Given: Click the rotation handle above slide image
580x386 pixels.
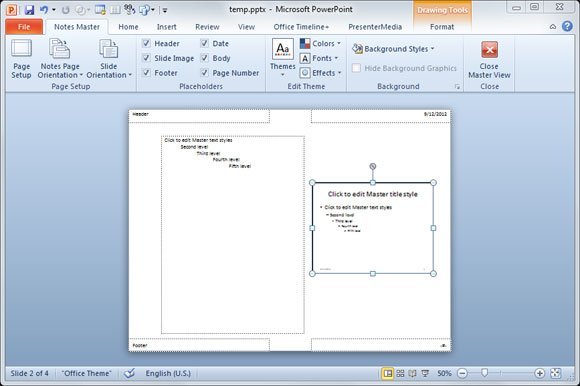Looking at the screenshot, I should [x=372, y=166].
